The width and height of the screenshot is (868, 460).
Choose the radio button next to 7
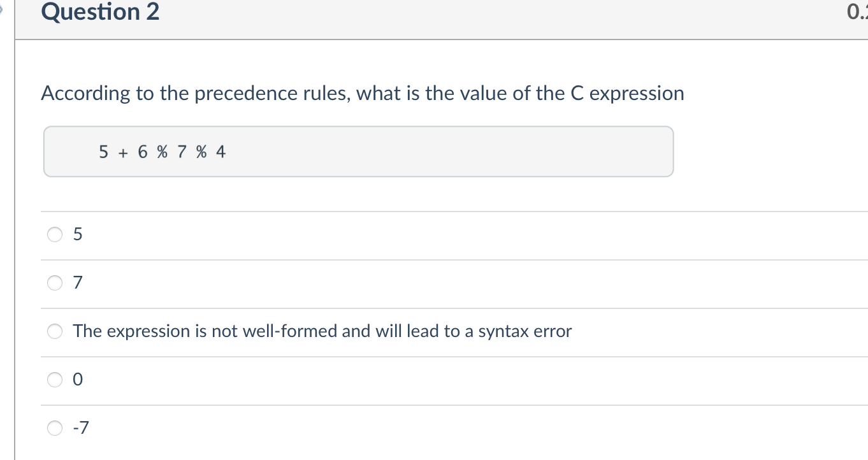[x=55, y=283]
